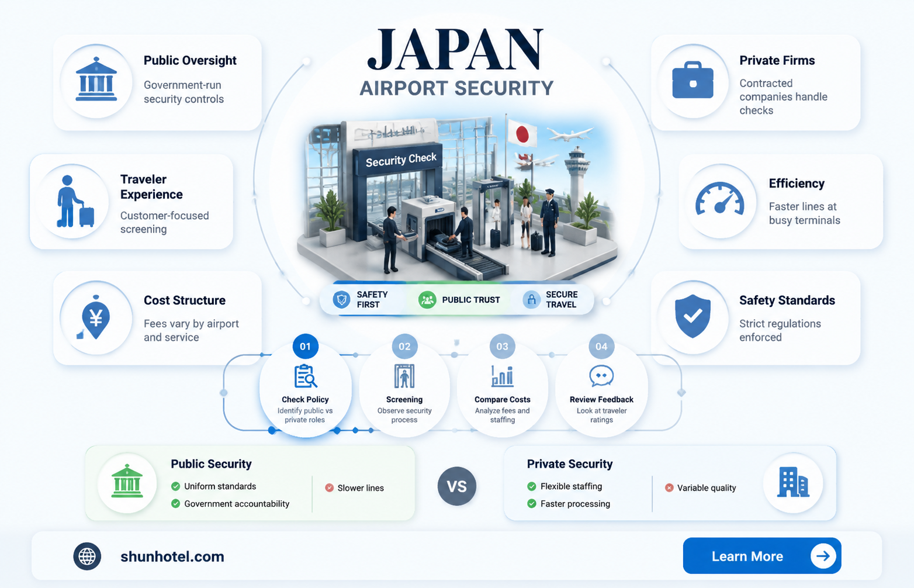Select step 02 number badge
This screenshot has width=914, height=588.
pyautogui.click(x=404, y=347)
